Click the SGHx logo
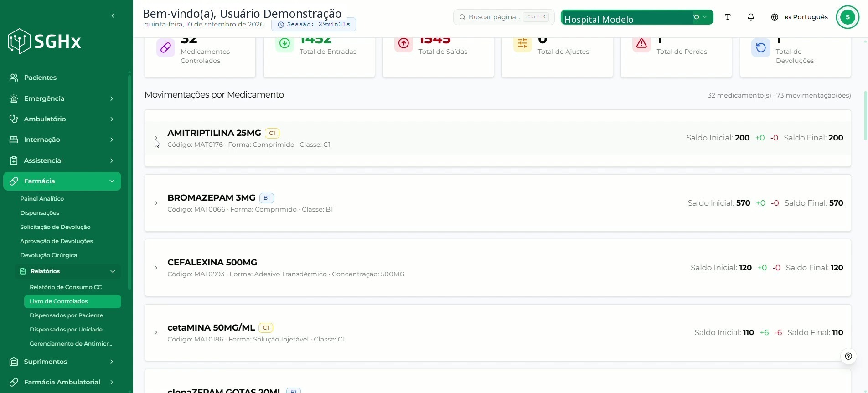The height and width of the screenshot is (393, 868). coord(45,41)
